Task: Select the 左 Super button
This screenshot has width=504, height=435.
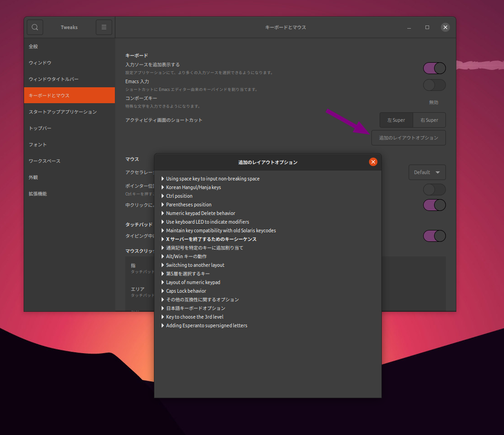Action: point(396,120)
